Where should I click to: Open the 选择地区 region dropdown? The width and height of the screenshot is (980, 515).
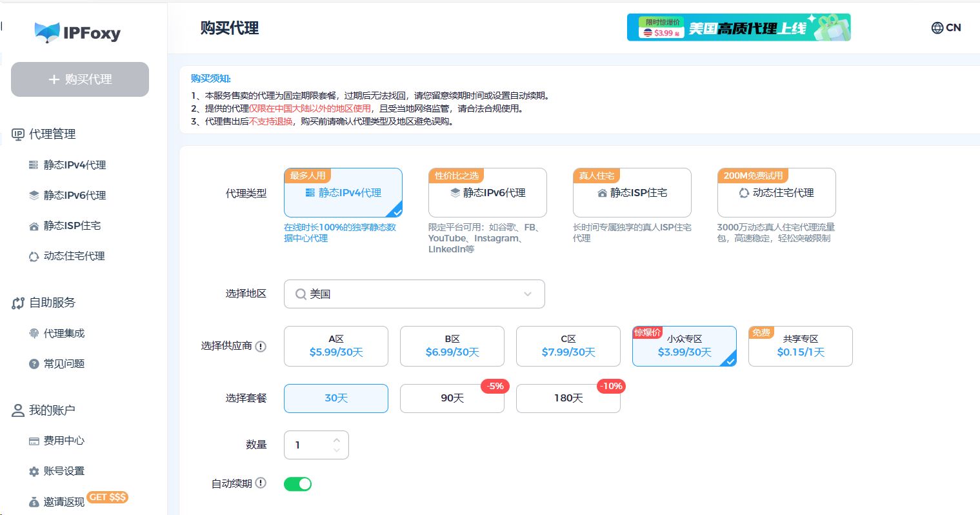point(414,294)
